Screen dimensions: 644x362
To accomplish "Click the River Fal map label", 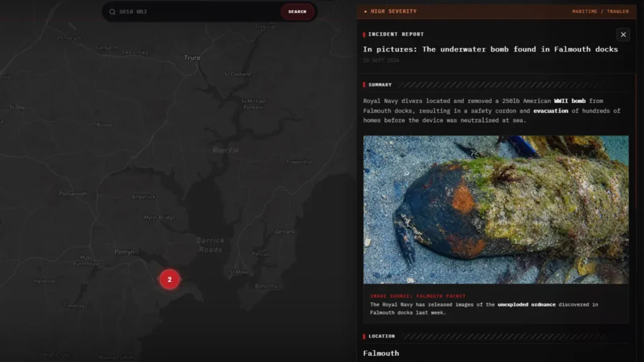I will [x=225, y=150].
